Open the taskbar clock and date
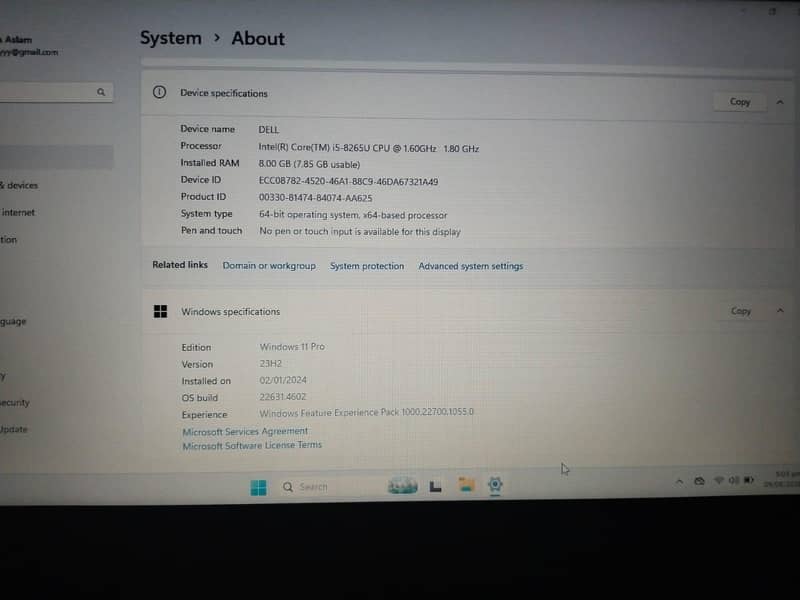Viewport: 800px width, 600px height. point(782,479)
